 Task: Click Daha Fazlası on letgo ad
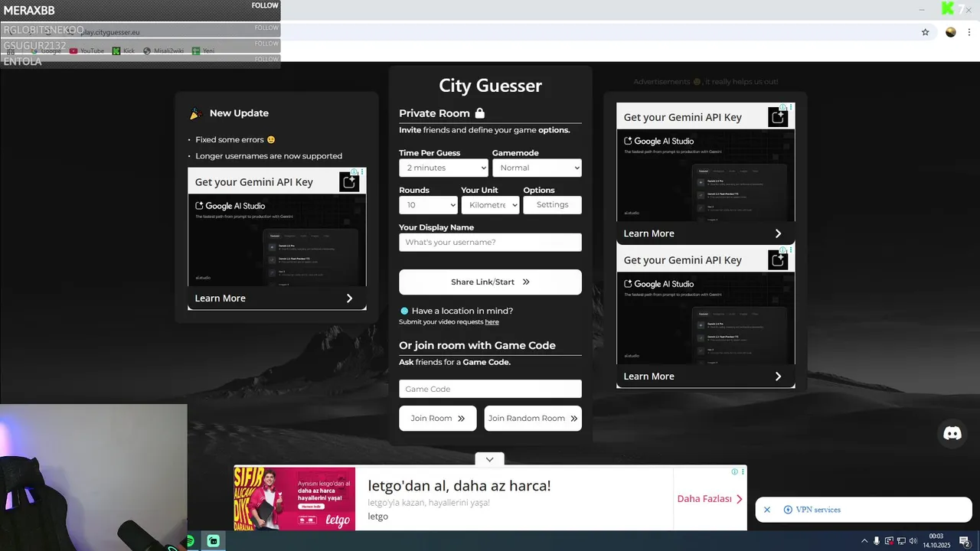tap(710, 498)
